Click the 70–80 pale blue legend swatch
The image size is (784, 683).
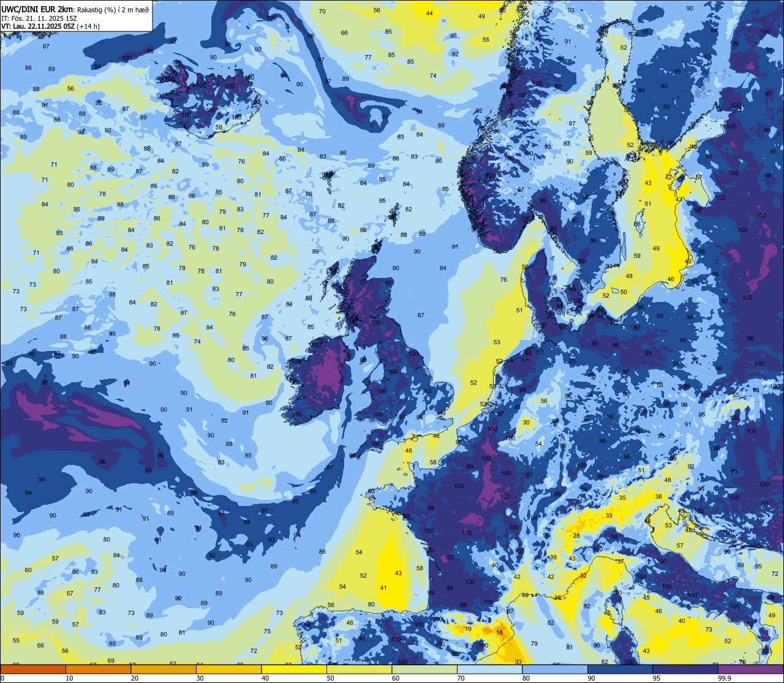pyautogui.click(x=489, y=669)
